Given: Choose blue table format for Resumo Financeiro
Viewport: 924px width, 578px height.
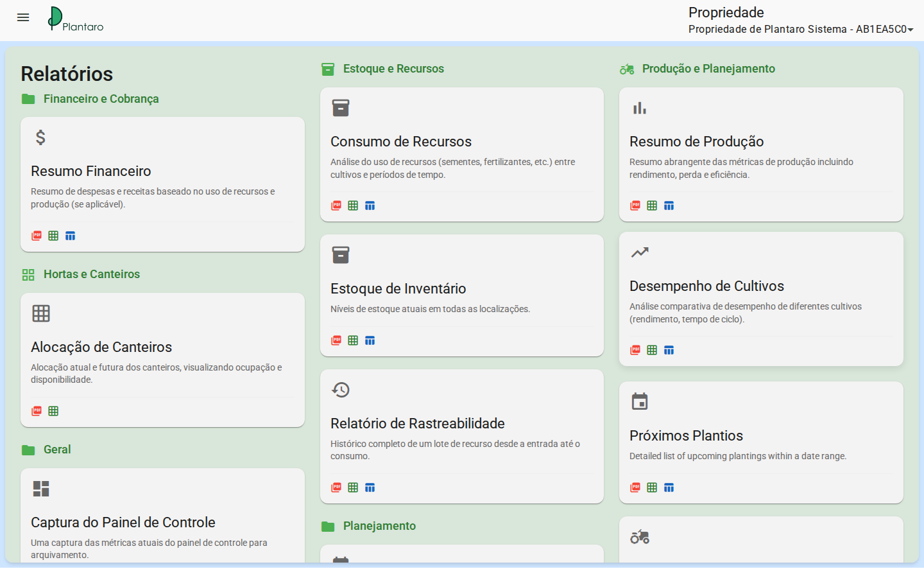Looking at the screenshot, I should click(71, 236).
